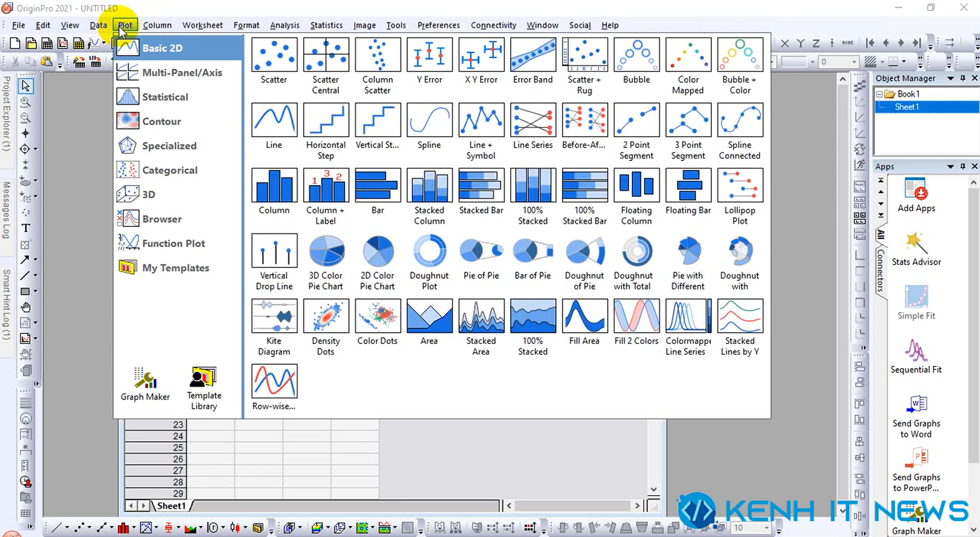Viewport: 980px width, 537px height.
Task: Open My Templates category
Action: pos(178,268)
